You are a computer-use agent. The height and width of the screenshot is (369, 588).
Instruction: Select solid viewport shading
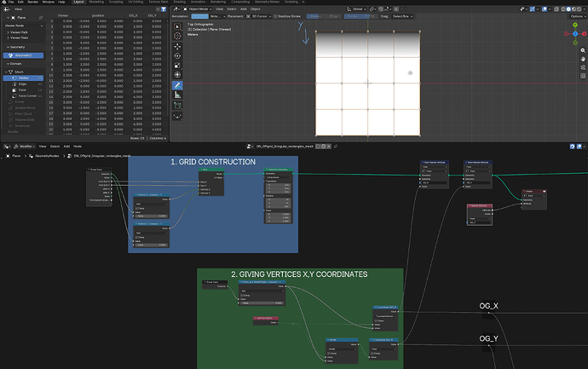point(568,9)
